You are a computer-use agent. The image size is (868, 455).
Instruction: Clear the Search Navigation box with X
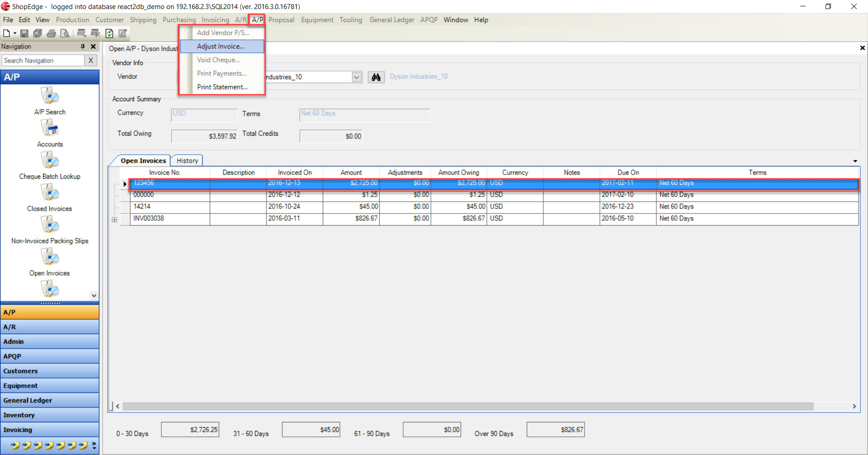pos(91,60)
